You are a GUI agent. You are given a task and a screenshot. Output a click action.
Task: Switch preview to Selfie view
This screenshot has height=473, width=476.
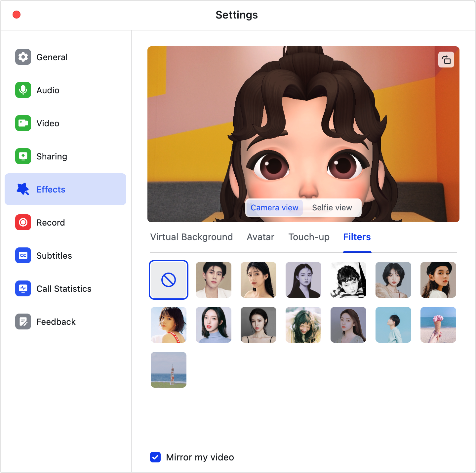pos(332,208)
